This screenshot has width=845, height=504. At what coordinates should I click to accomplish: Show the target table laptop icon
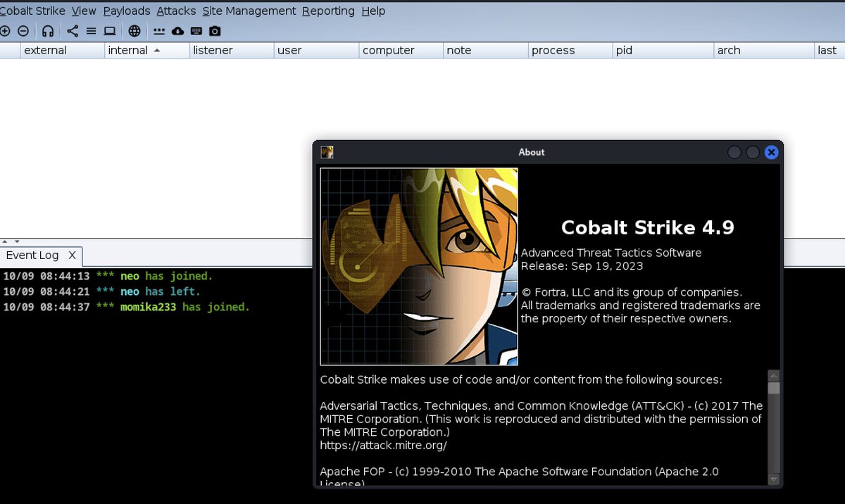110,31
